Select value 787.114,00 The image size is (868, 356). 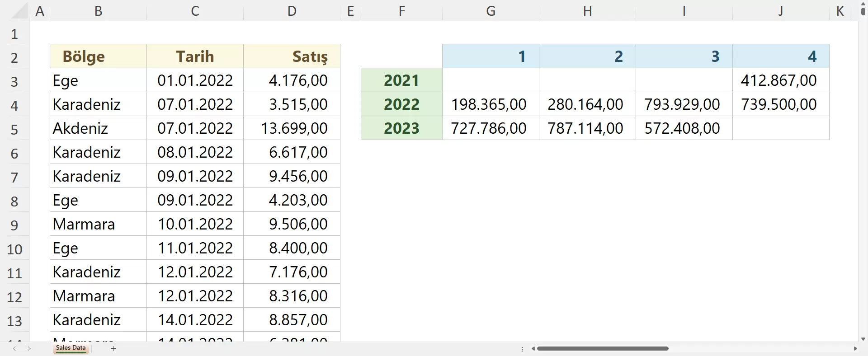pos(587,128)
